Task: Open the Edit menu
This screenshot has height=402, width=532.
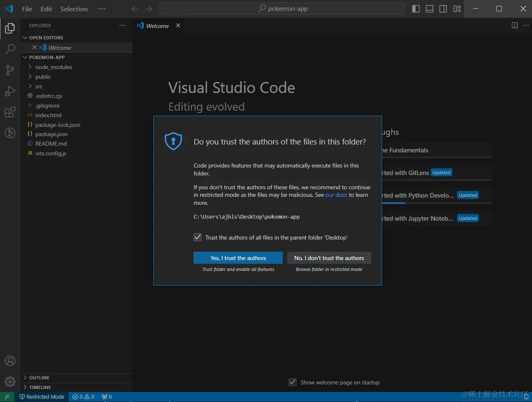Action: pyautogui.click(x=46, y=9)
